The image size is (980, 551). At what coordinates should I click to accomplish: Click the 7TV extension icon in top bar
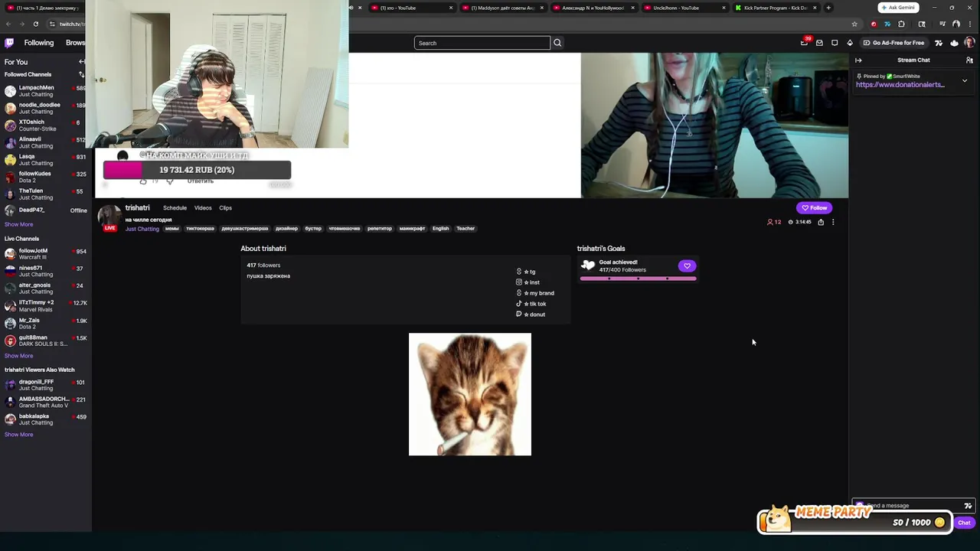pos(939,43)
